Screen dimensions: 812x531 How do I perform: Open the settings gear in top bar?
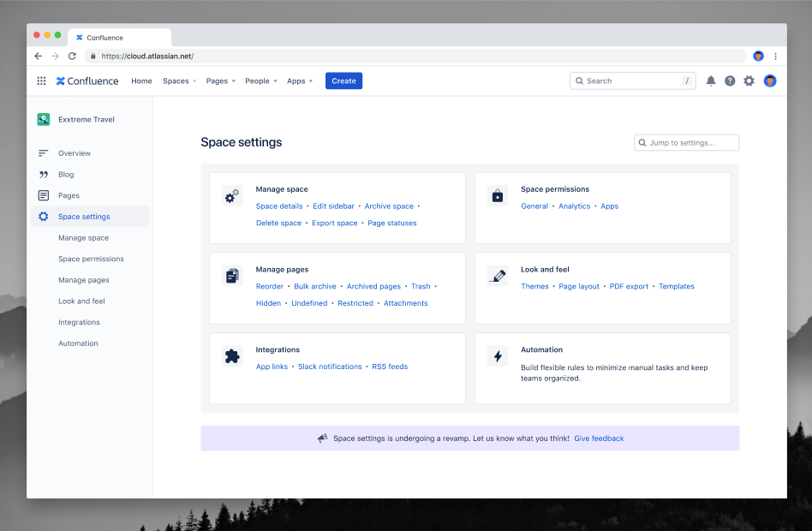(x=749, y=81)
